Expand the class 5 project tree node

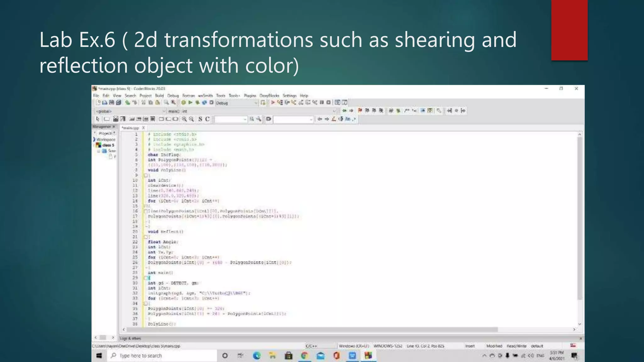tap(94, 145)
